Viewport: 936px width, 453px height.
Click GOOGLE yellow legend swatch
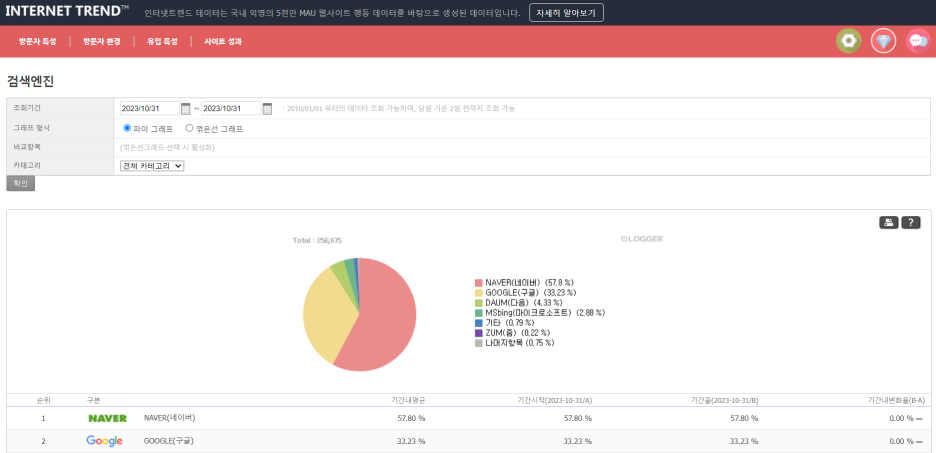pyautogui.click(x=479, y=292)
